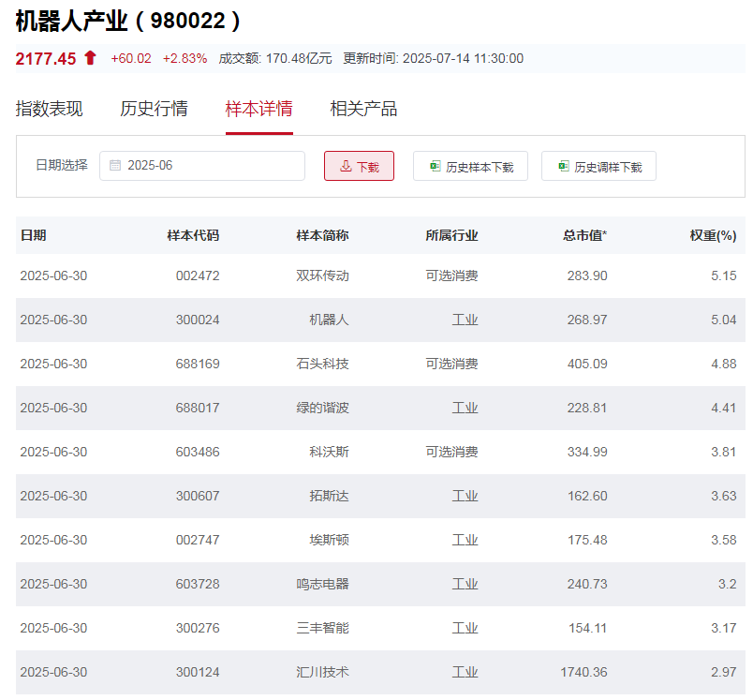Click the 所属行业 column header
The width and height of the screenshot is (753, 700).
[451, 235]
